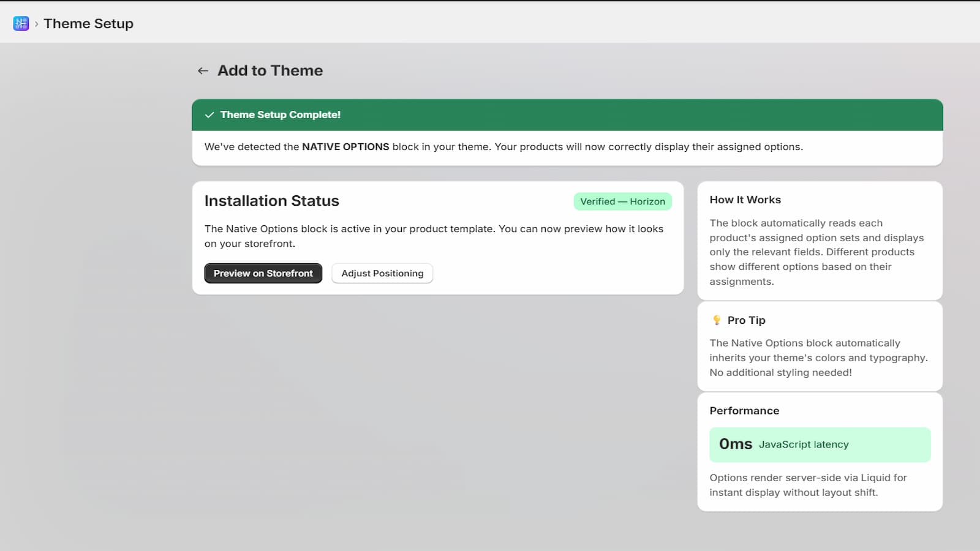Viewport: 980px width, 551px height.
Task: Open the Theme Setup breadcrumb item
Action: 88,23
